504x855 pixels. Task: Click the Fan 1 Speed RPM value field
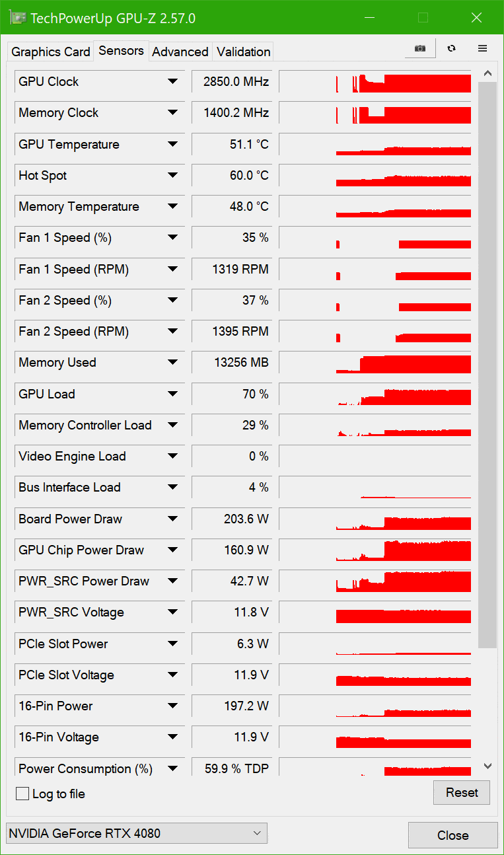tap(230, 269)
